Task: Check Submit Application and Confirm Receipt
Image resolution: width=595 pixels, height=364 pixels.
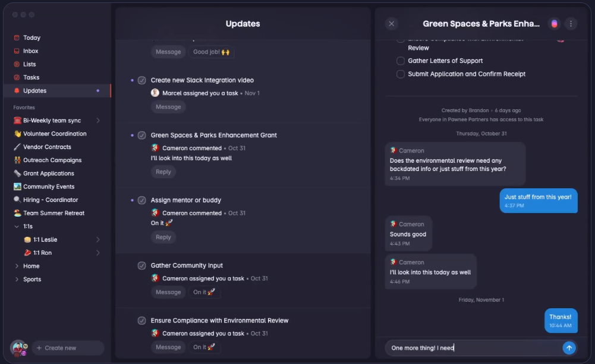Action: pos(401,74)
